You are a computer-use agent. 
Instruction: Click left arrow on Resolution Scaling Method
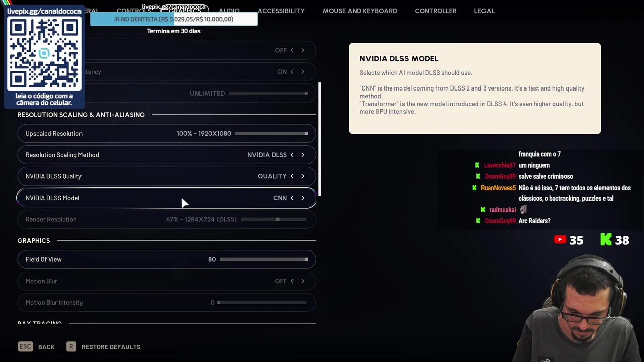[x=292, y=155]
